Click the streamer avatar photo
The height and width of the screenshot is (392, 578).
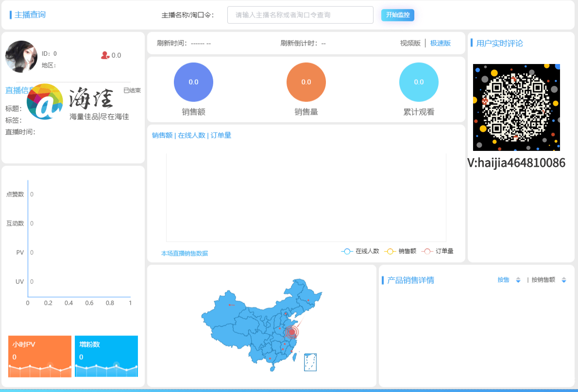coord(21,56)
